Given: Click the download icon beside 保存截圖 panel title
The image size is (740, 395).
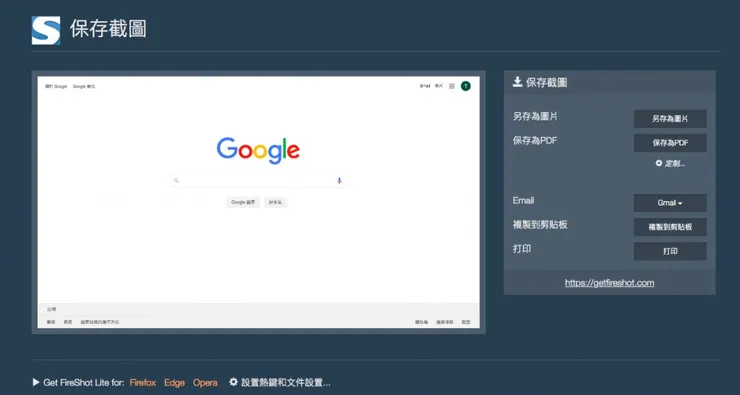Looking at the screenshot, I should [x=517, y=83].
